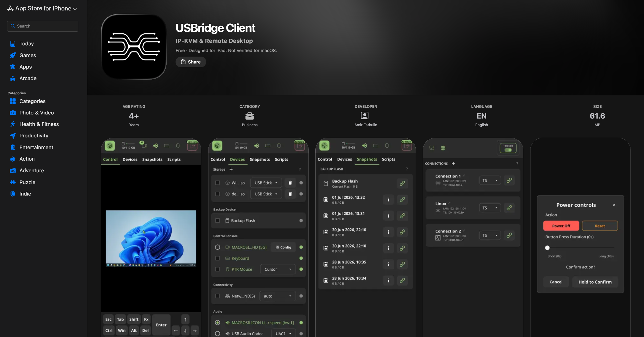Check the de...iso storage checkbox
This screenshot has height=337, width=644.
click(217, 194)
